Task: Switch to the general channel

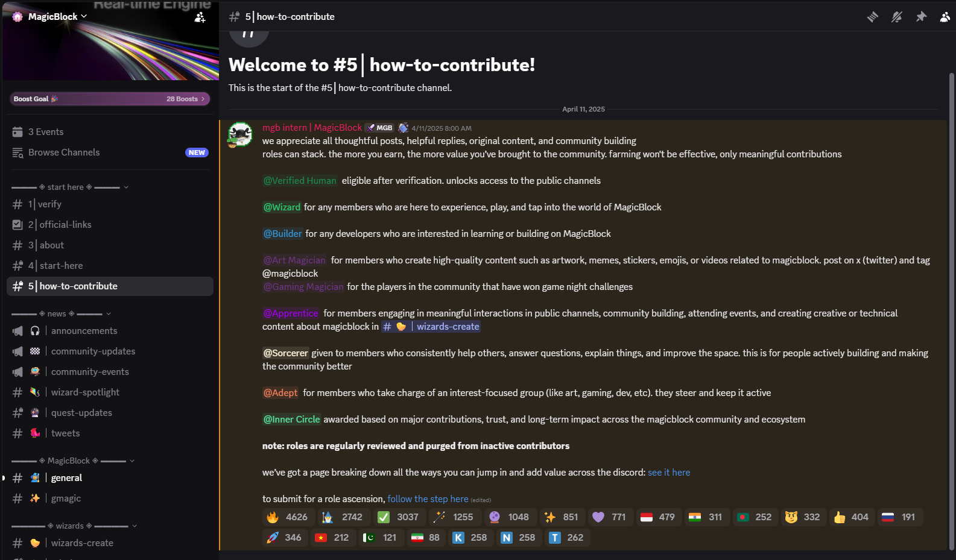Action: (66, 478)
